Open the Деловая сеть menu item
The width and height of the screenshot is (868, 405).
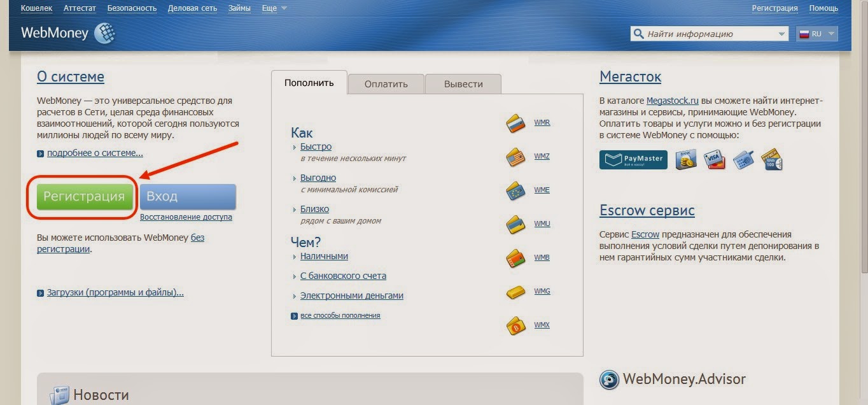[192, 8]
